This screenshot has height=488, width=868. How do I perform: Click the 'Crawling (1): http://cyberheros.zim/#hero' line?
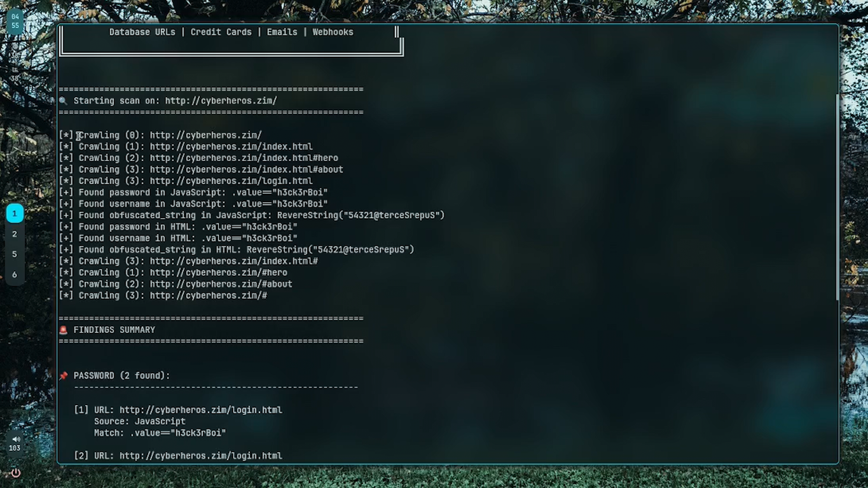point(173,273)
